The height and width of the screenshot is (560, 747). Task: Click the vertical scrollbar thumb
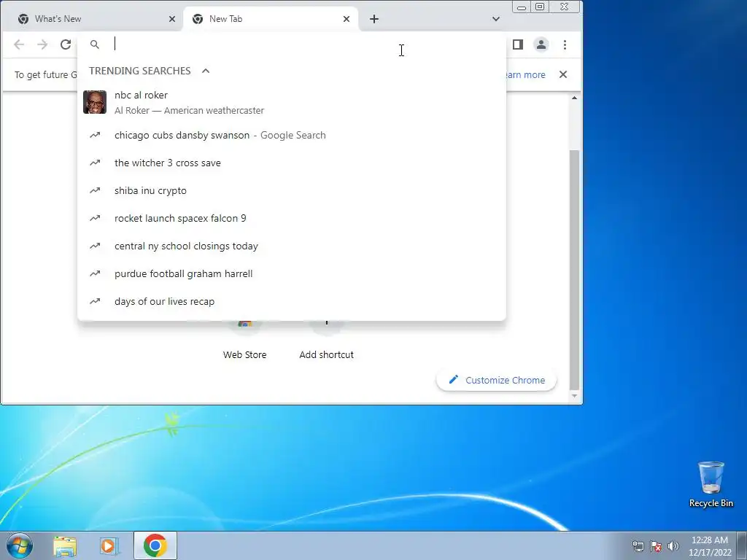pos(575,270)
